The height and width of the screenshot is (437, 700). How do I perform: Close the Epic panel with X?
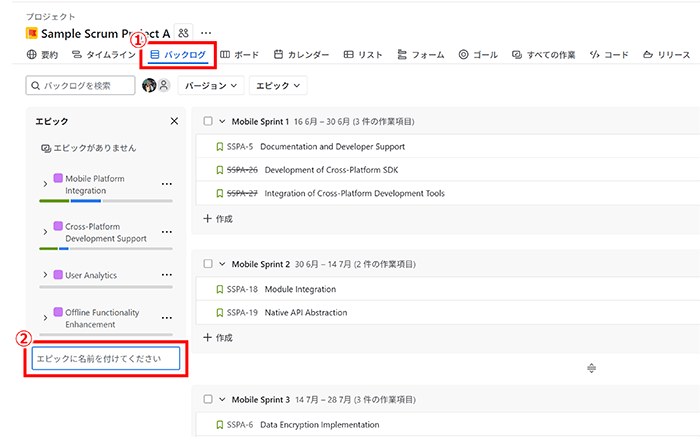[x=174, y=121]
